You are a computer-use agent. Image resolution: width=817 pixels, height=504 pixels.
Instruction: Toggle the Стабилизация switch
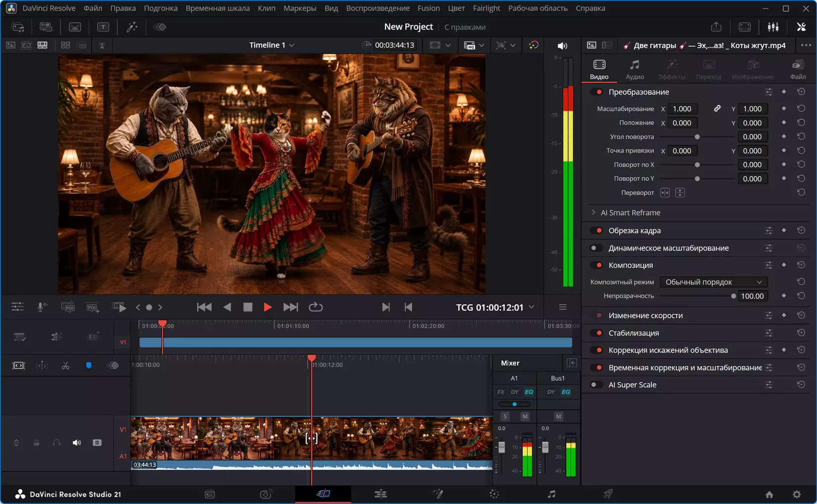[597, 333]
